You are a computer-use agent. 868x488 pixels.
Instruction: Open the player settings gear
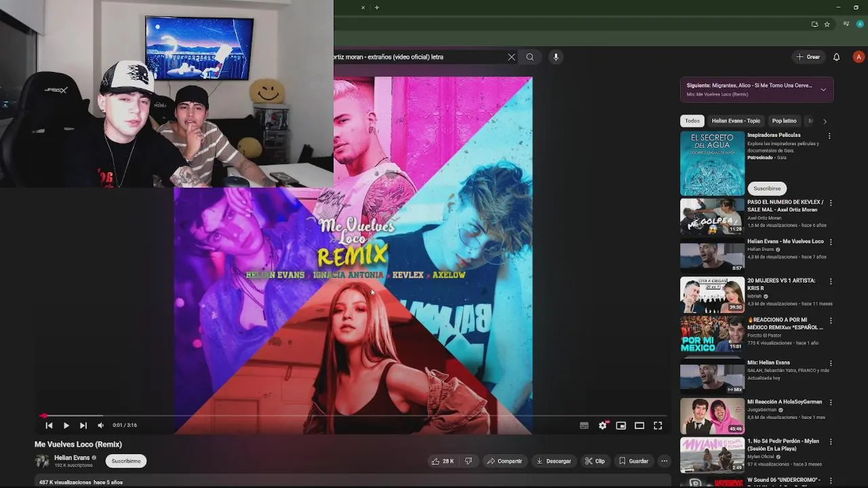(602, 426)
